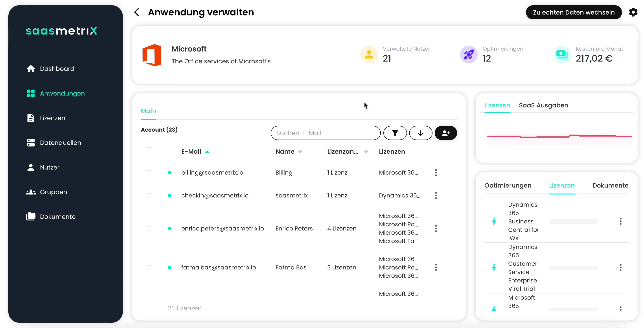
Task: Sort by E-Mail using the ascending arrow
Action: point(207,152)
